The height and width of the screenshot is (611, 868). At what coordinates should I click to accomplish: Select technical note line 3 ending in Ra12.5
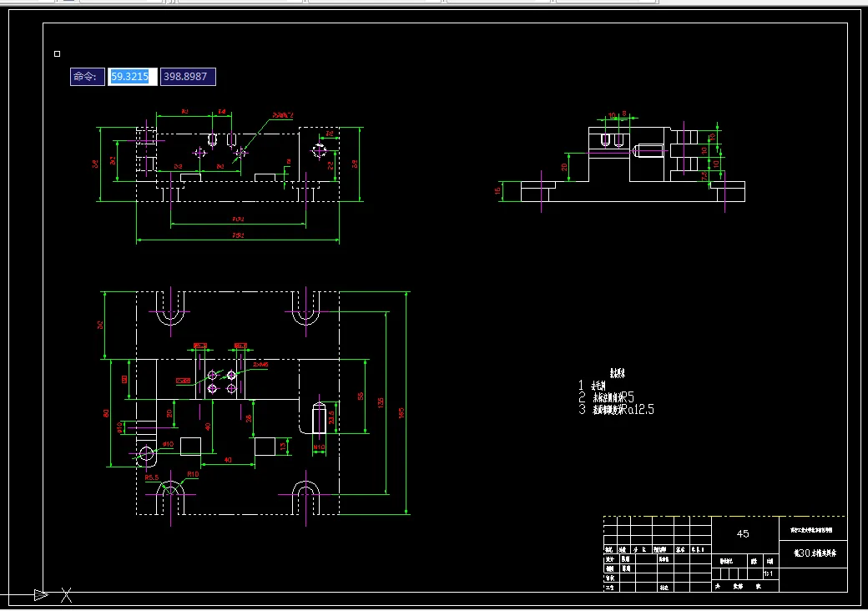(616, 410)
